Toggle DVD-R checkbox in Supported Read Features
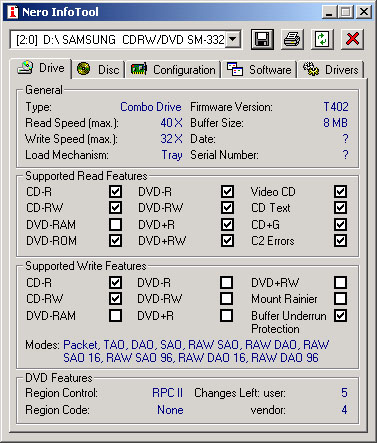 coord(227,192)
